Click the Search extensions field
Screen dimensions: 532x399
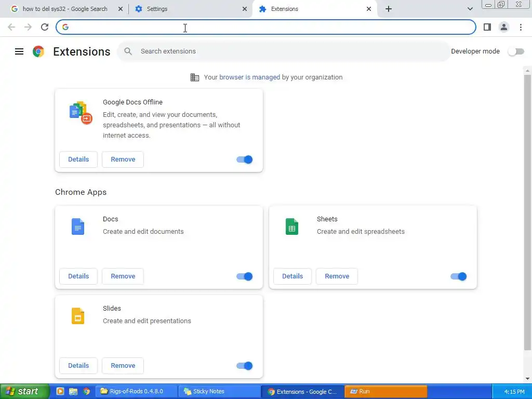284,51
